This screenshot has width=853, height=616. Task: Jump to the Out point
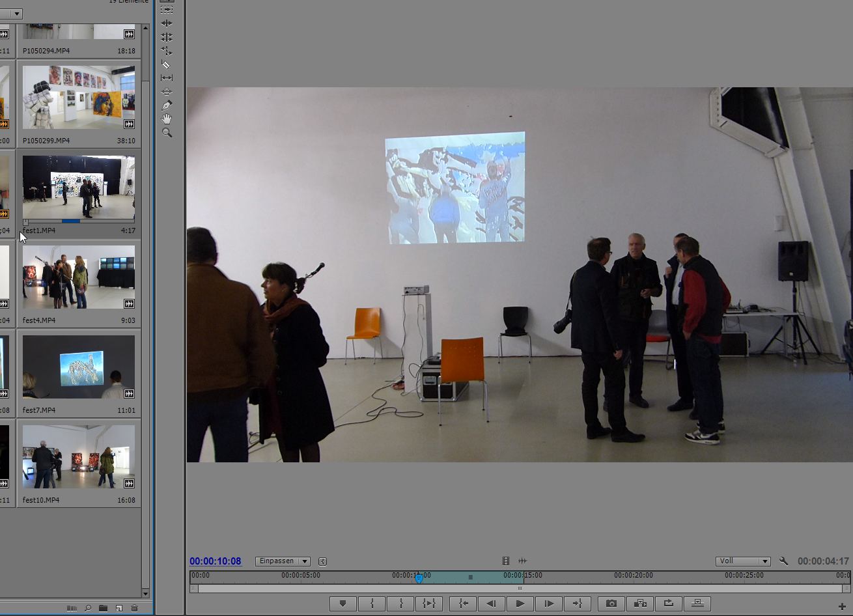[x=578, y=604]
